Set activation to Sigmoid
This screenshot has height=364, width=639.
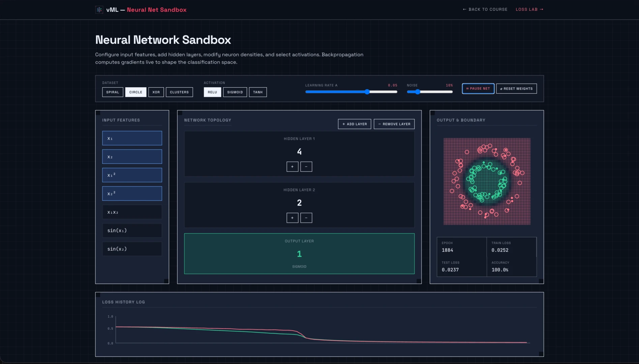pos(235,92)
